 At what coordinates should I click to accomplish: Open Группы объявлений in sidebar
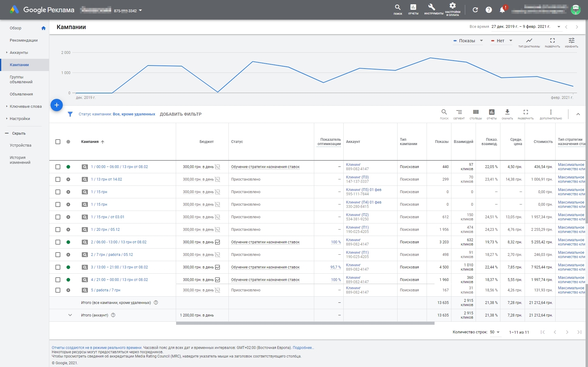[21, 80]
